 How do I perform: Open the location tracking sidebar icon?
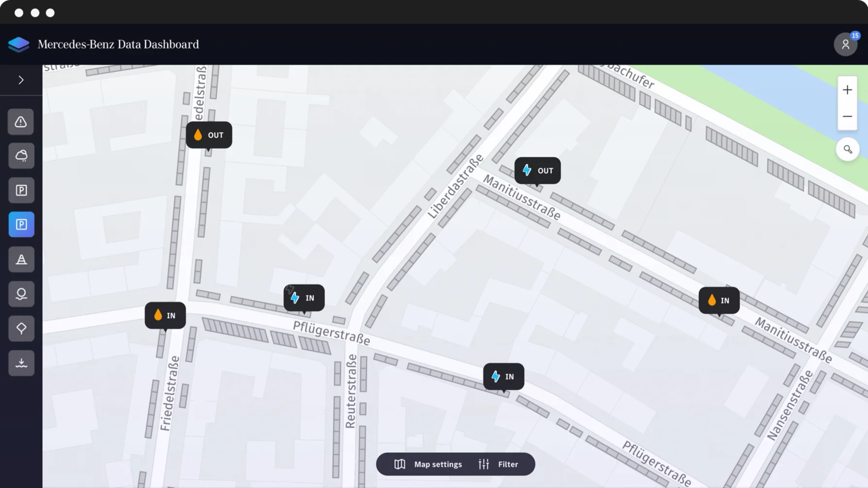point(21,293)
